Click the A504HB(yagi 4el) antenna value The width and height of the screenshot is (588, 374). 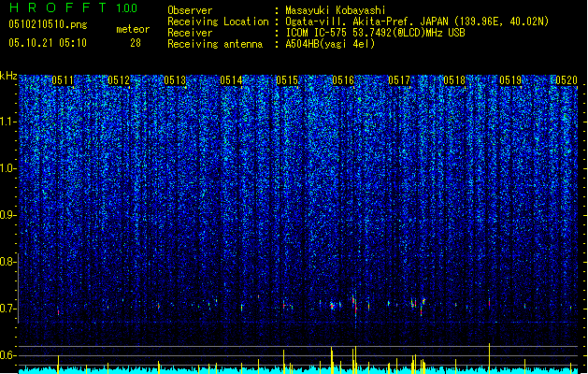pyautogui.click(x=330, y=44)
